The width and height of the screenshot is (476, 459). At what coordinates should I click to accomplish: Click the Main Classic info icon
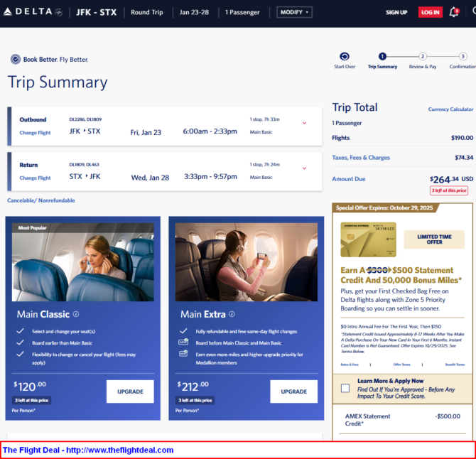(x=76, y=313)
